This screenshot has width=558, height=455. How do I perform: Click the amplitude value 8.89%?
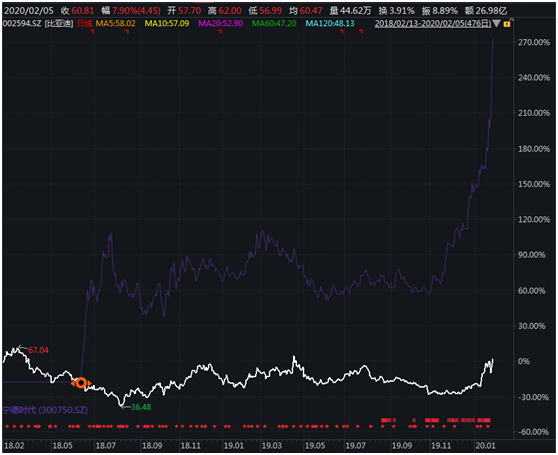tap(445, 11)
